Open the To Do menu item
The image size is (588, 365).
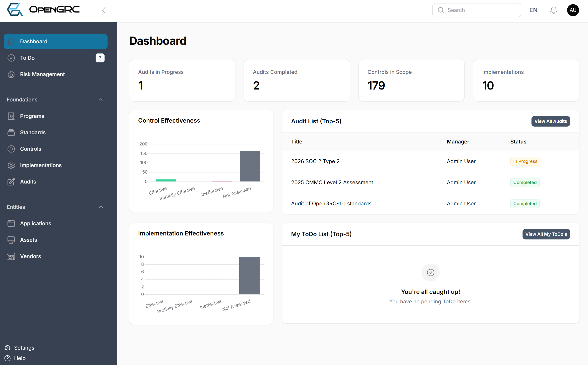pos(27,58)
